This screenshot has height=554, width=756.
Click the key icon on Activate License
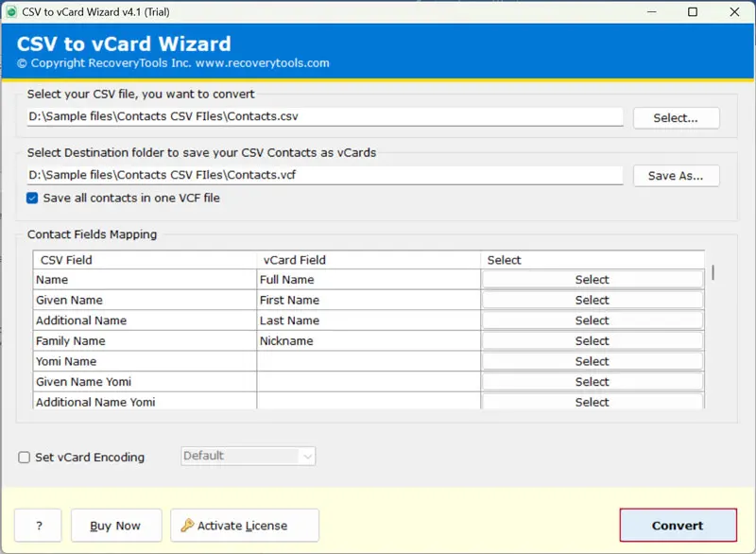tap(187, 526)
